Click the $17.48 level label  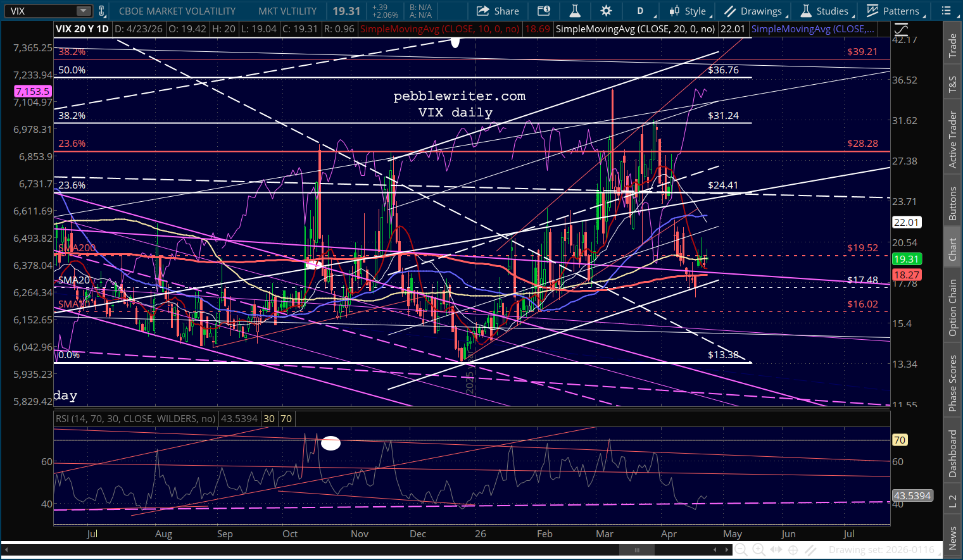click(x=862, y=280)
